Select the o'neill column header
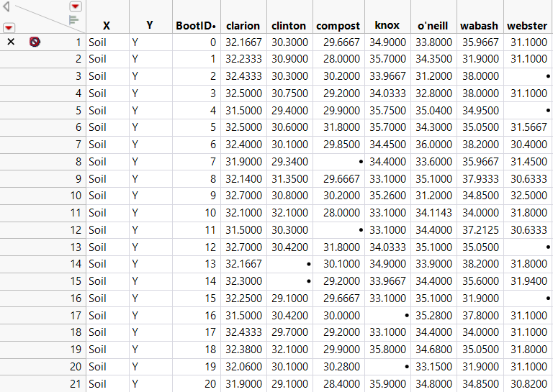Image resolution: width=553 pixels, height=392 pixels. click(433, 25)
